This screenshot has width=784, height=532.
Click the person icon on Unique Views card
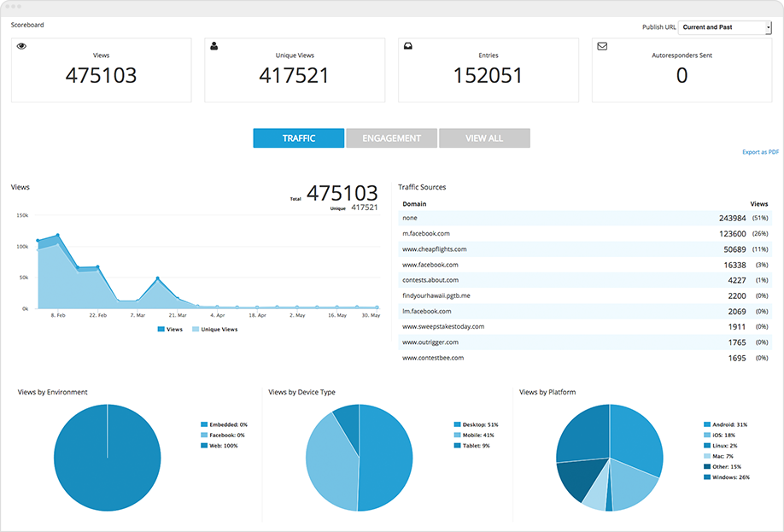214,47
